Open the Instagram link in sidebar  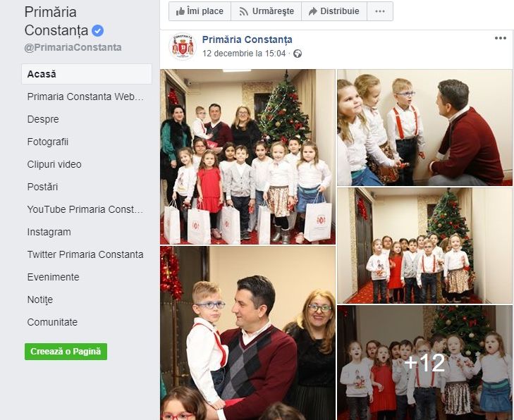click(49, 232)
